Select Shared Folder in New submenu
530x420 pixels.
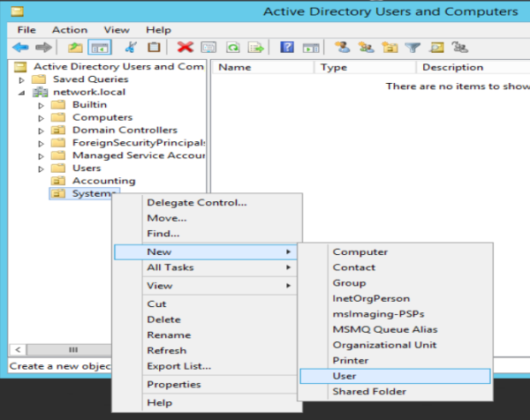(x=395, y=392)
